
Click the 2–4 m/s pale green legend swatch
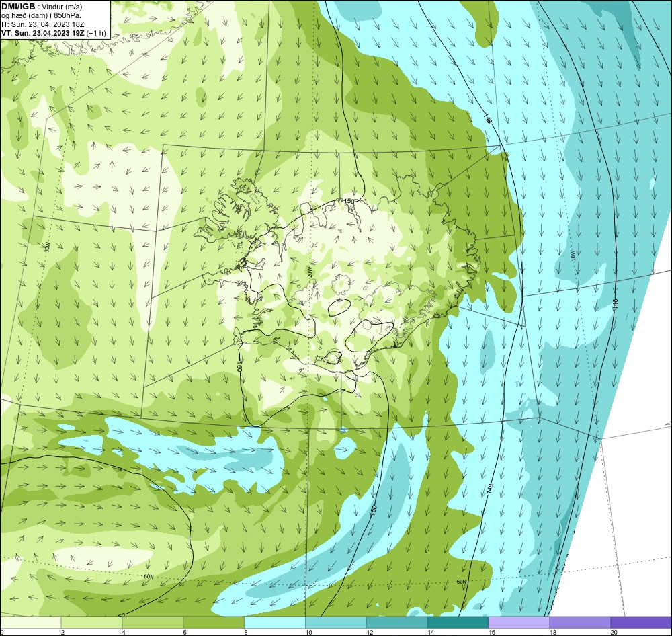pos(91,623)
